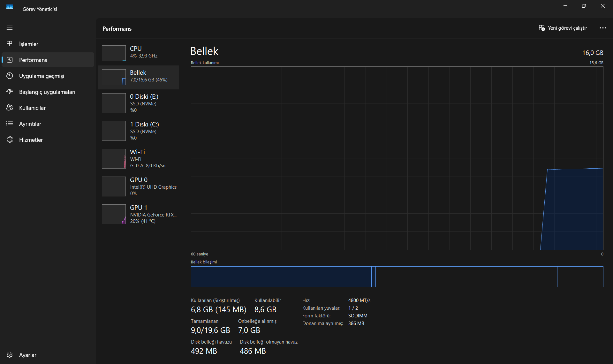Click the '9,0/19,6 GB' committed value
This screenshot has height=364, width=613.
[x=210, y=330]
